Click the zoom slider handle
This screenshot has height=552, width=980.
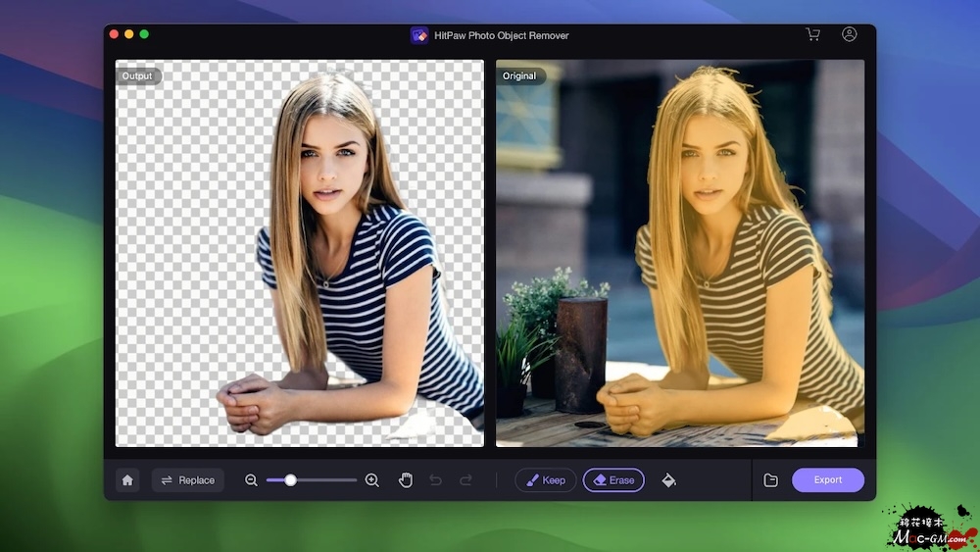(290, 480)
